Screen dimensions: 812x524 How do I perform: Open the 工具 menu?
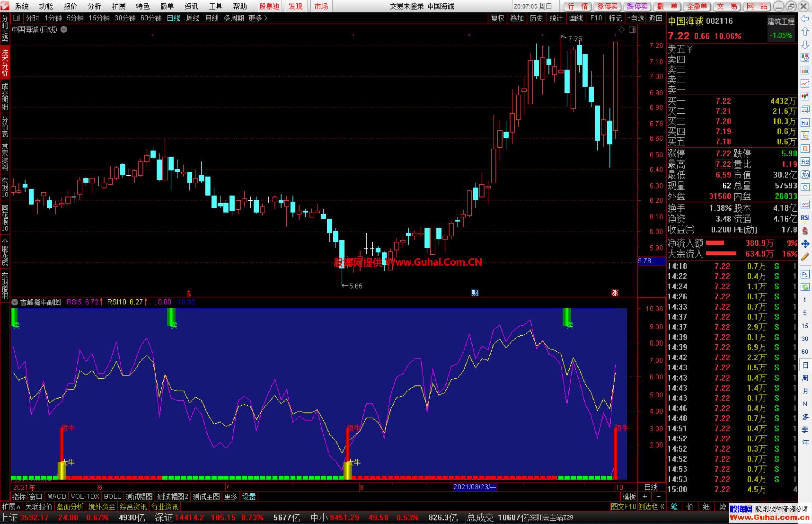coord(215,6)
